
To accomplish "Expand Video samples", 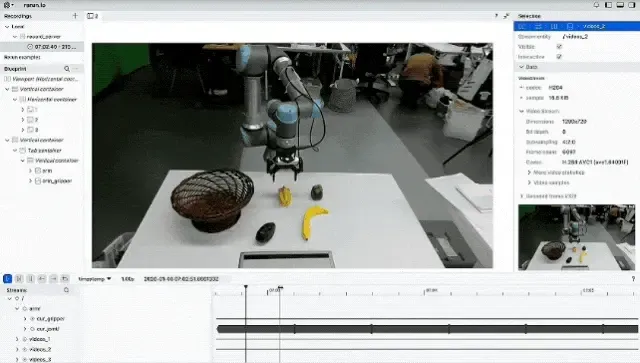I will (529, 183).
